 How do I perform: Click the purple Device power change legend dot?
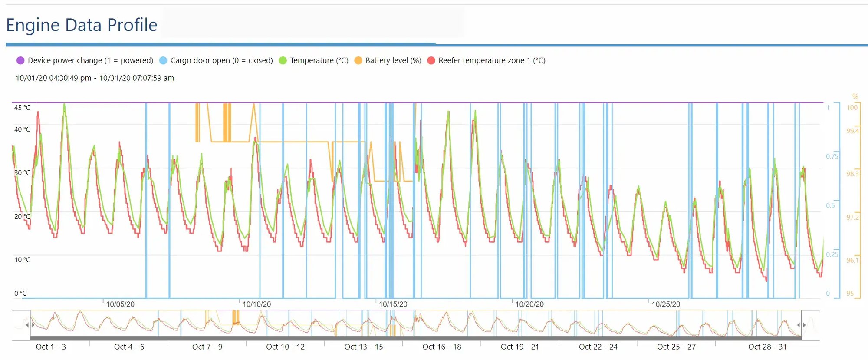point(20,60)
